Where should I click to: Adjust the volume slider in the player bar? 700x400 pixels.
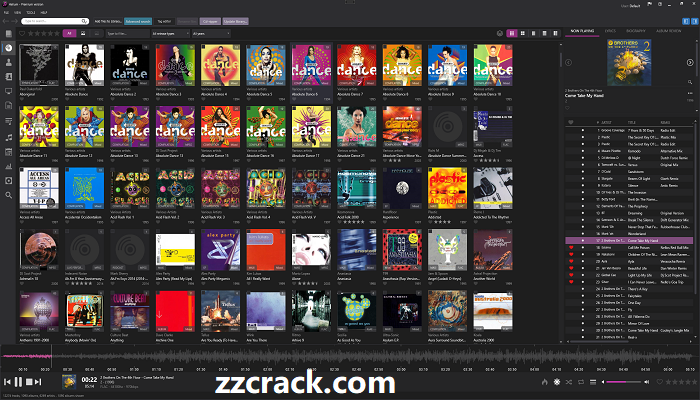(624, 382)
